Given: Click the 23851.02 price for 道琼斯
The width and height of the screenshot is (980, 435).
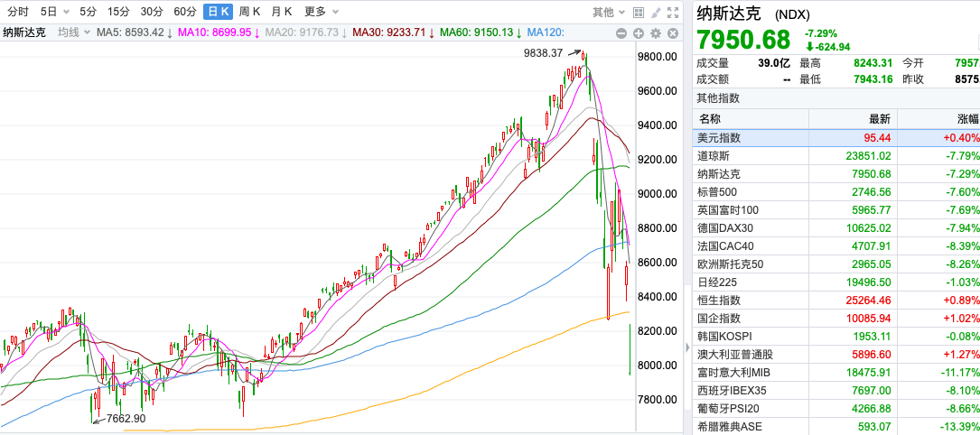Looking at the screenshot, I should 870,155.
